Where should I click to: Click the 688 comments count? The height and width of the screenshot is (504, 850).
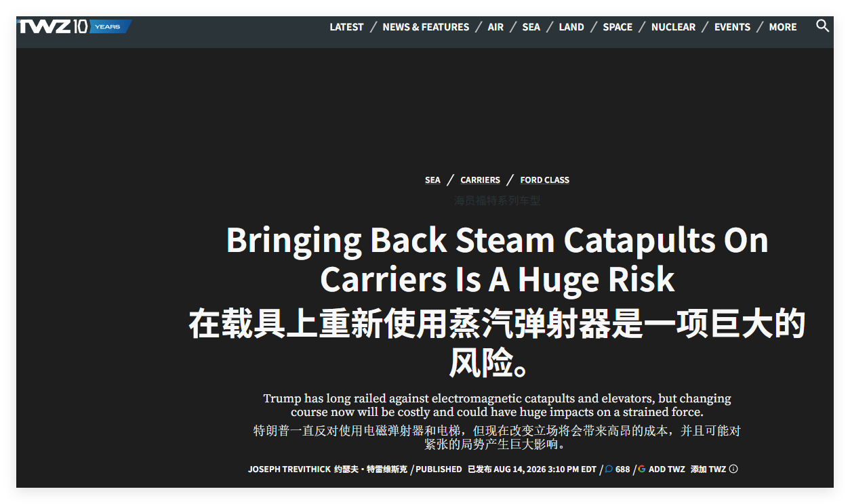tap(622, 469)
